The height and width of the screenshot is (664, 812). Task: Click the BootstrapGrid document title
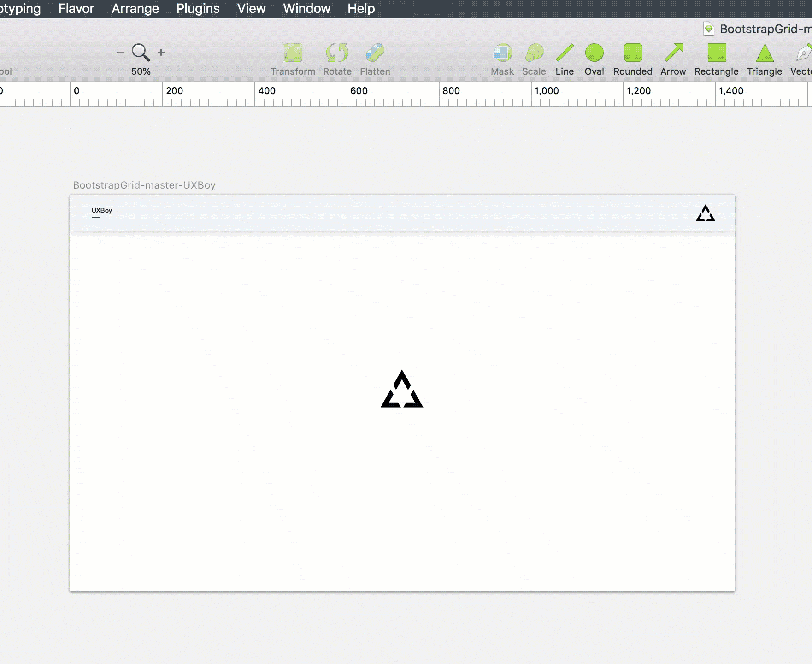765,29
